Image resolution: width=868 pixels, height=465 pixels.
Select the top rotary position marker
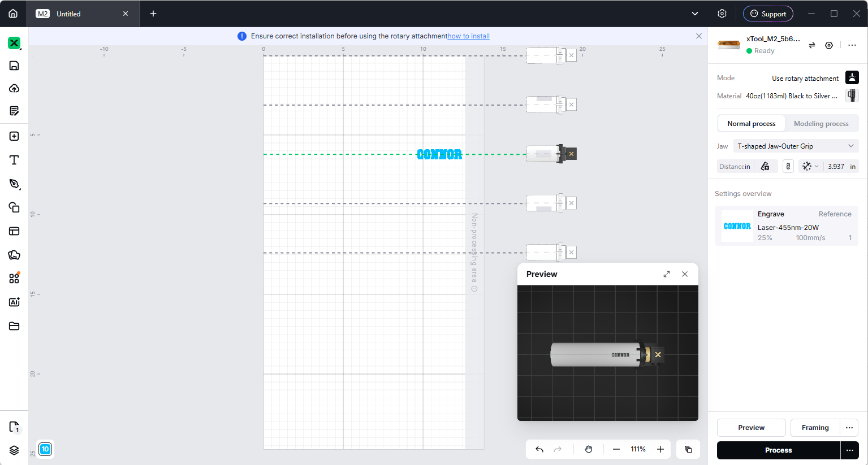click(x=551, y=55)
